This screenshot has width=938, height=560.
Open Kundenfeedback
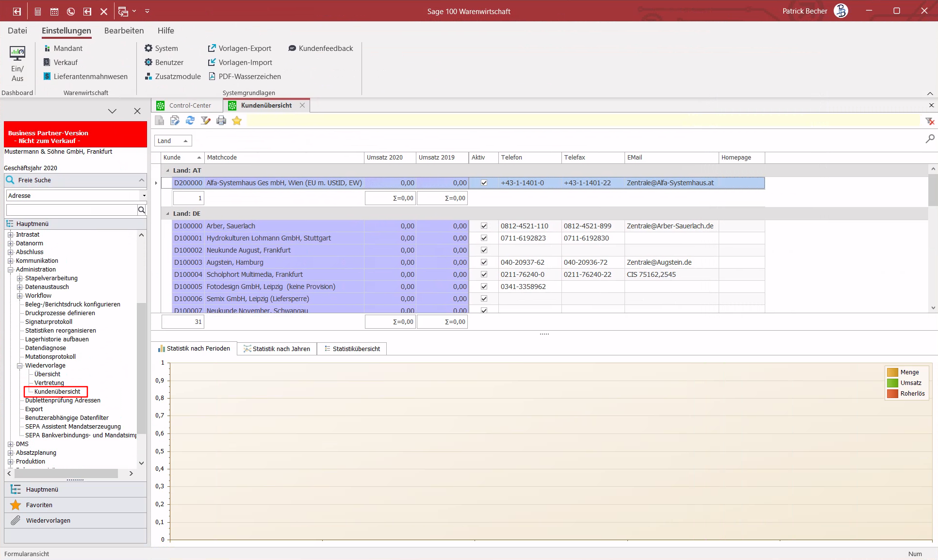click(321, 48)
